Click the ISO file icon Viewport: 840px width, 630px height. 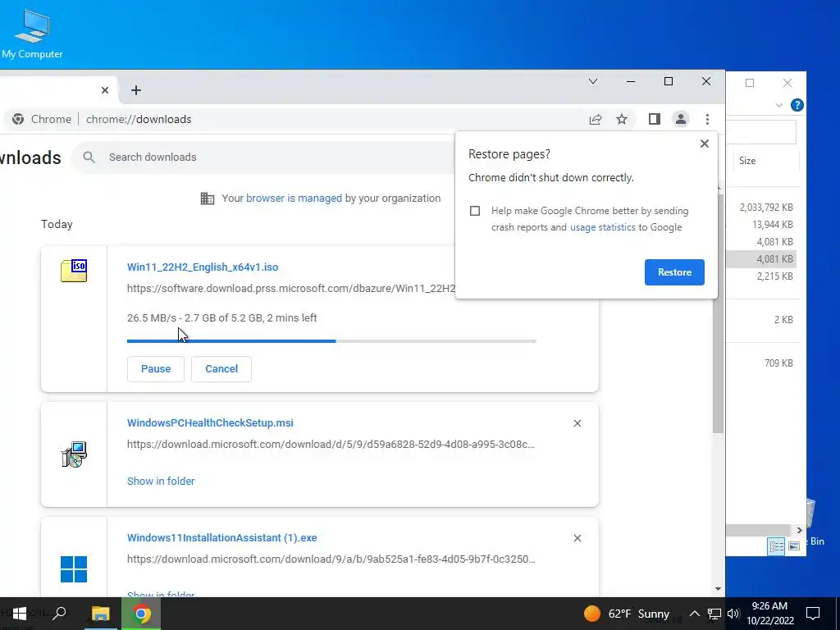point(74,271)
